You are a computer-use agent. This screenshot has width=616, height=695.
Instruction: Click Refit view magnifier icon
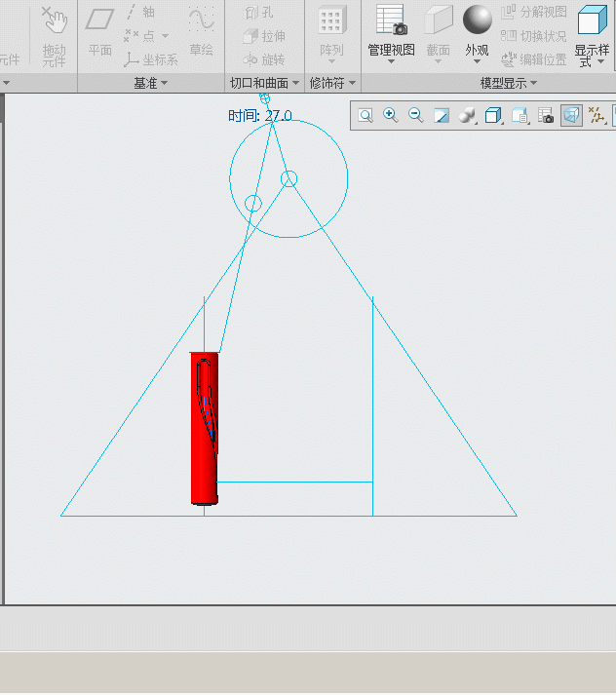click(x=366, y=116)
